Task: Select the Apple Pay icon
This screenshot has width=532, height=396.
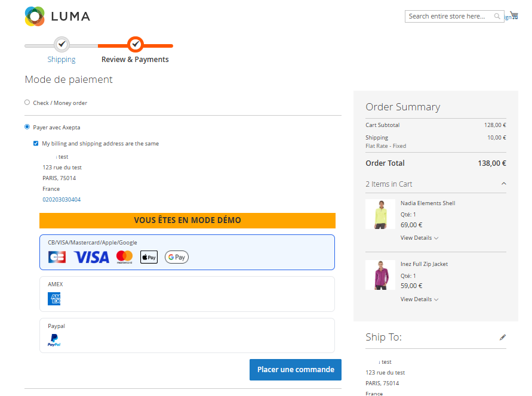Action: (149, 257)
